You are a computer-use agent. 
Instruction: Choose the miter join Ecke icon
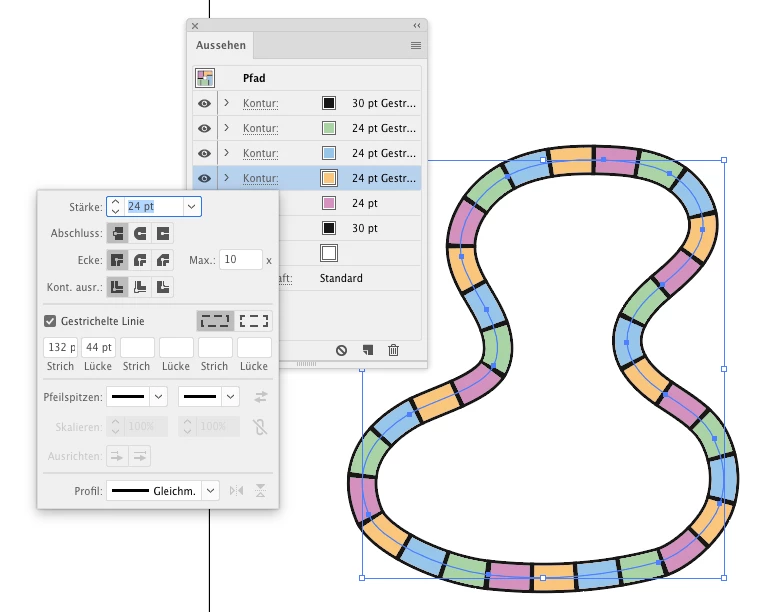click(x=118, y=260)
